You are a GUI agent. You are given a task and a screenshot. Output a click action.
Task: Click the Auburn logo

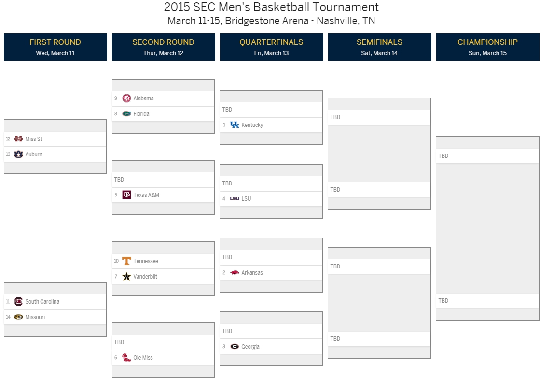(x=19, y=154)
